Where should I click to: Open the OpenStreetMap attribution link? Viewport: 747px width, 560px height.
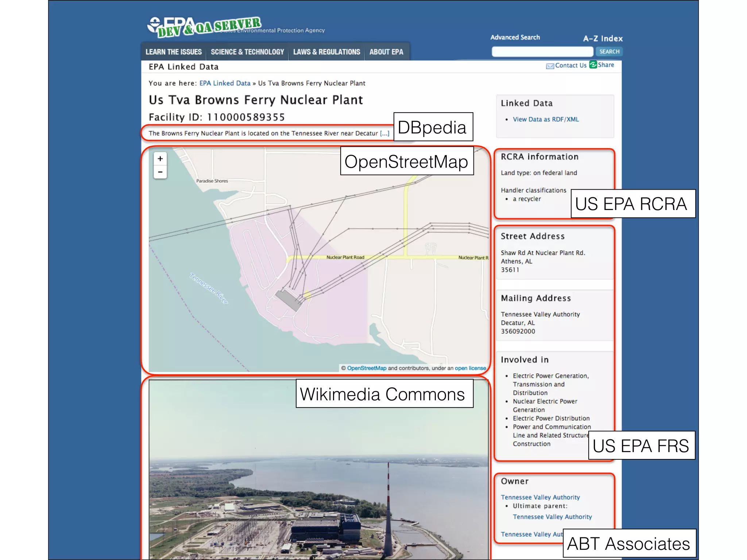click(x=367, y=368)
